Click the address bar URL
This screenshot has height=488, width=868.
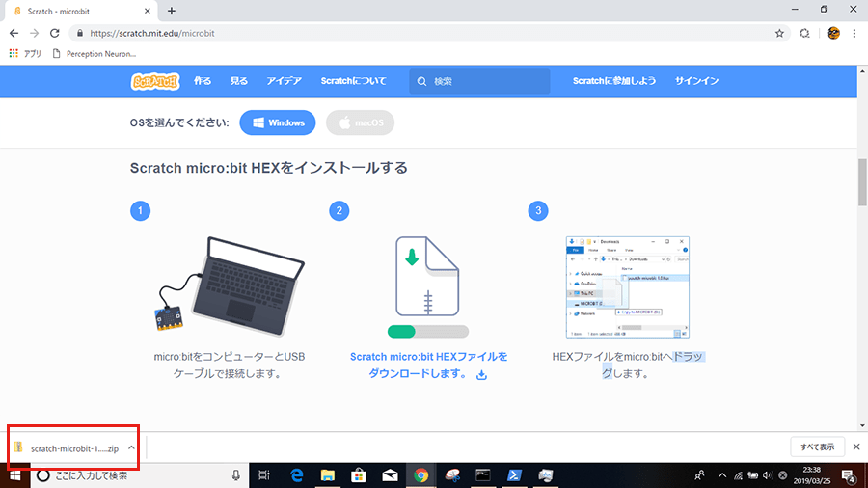click(152, 33)
